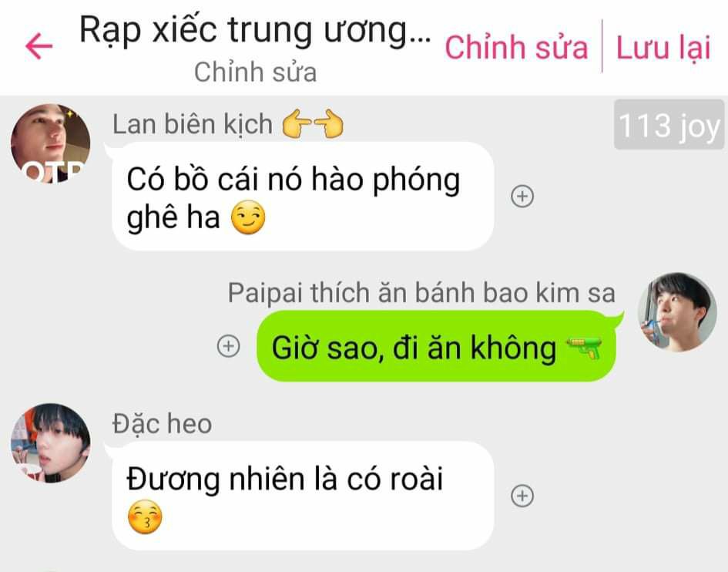Tap the kissing face emoji in last message

(145, 516)
